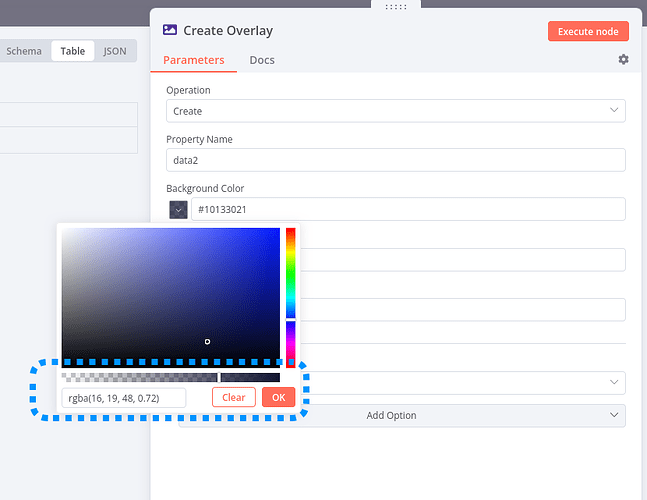Click Background Color hex field #10133021
The width and height of the screenshot is (647, 500).
point(408,209)
